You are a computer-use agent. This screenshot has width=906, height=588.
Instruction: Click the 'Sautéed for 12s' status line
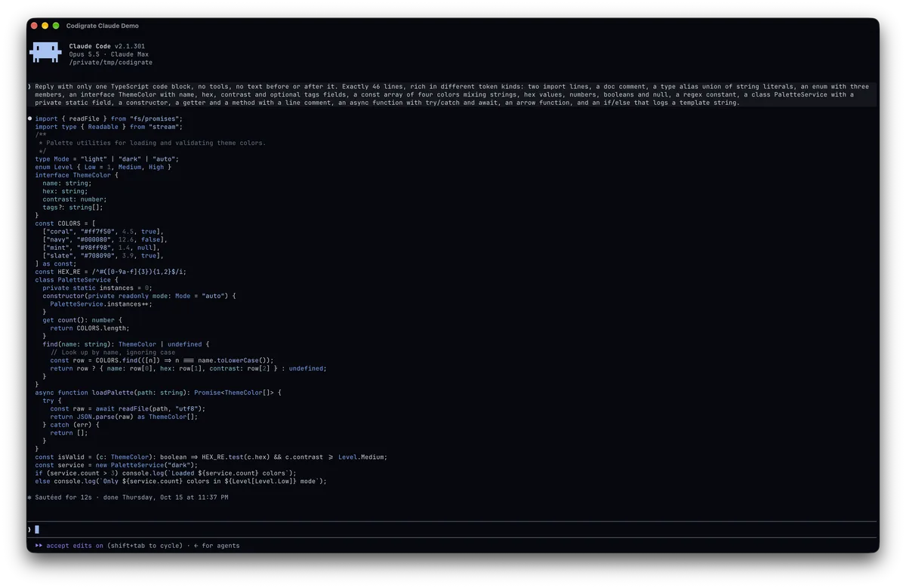(128, 497)
